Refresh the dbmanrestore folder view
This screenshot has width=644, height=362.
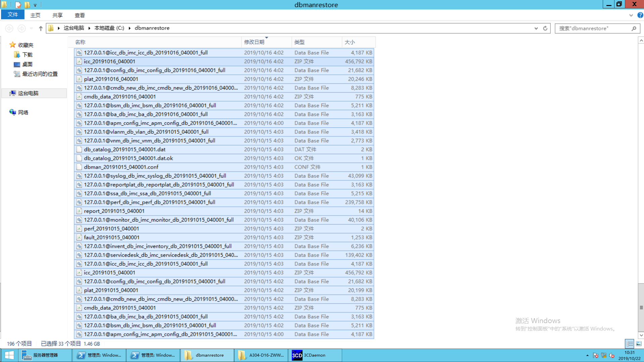pyautogui.click(x=545, y=28)
